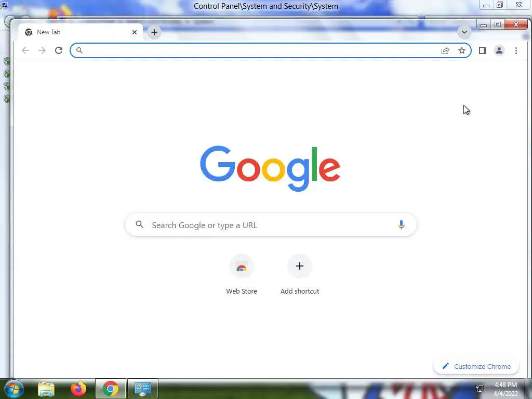Click the Chrome taskbar icon
This screenshot has width=532, height=399.
pos(111,389)
